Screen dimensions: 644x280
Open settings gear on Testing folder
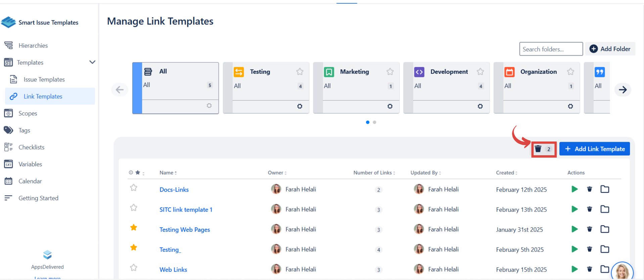[300, 106]
